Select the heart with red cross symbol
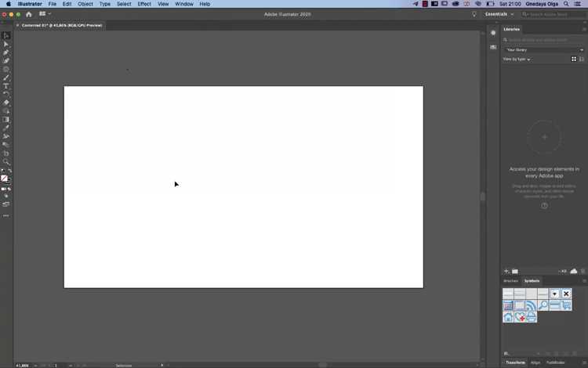Image resolution: width=588 pixels, height=368 pixels. 520,317
